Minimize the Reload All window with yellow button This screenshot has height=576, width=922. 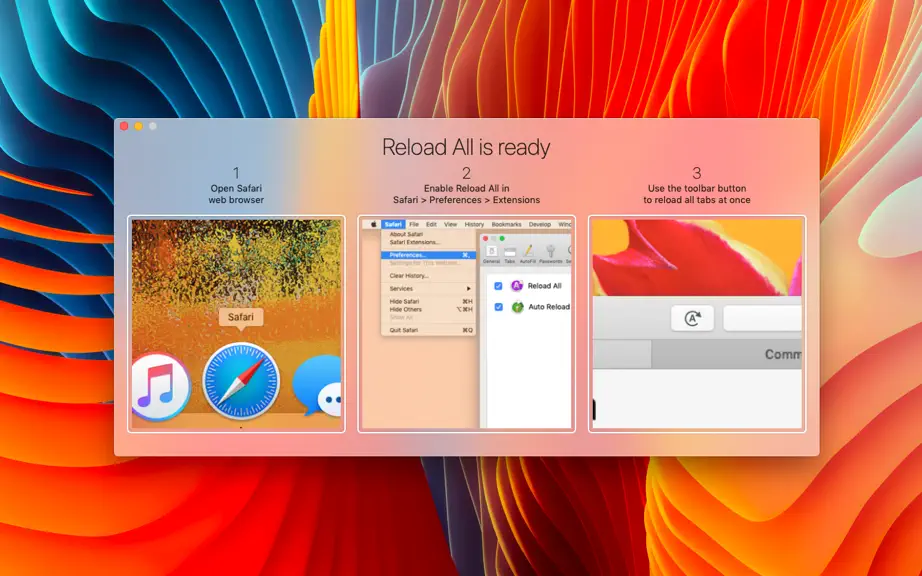pyautogui.click(x=138, y=126)
